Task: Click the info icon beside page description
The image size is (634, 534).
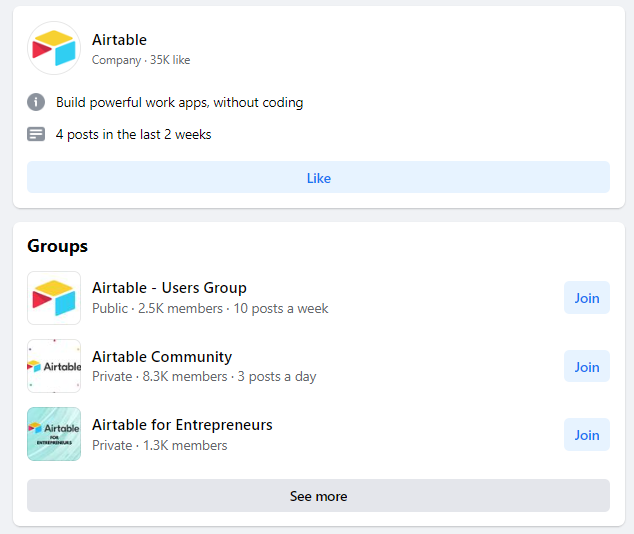Action: click(x=36, y=102)
